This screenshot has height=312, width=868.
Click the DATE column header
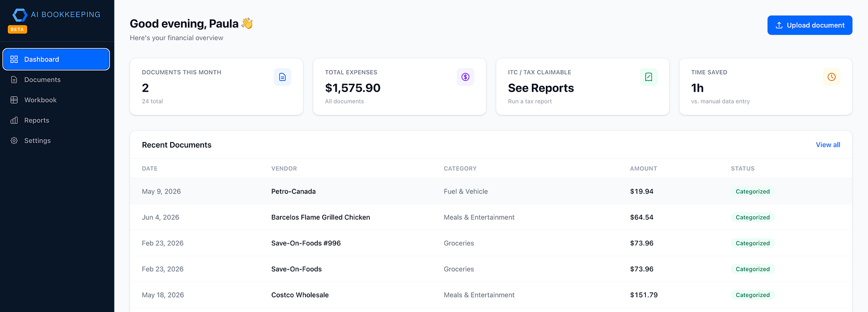tap(150, 168)
